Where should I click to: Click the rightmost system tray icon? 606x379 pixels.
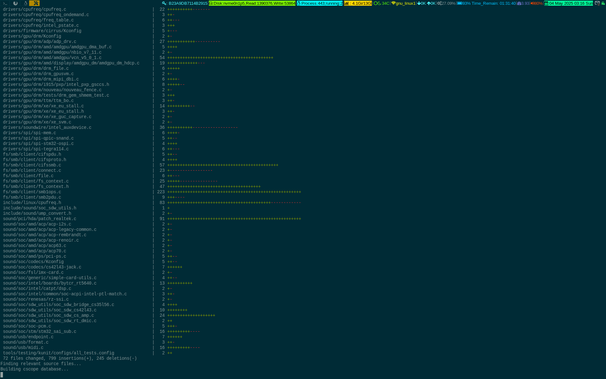pos(603,3)
